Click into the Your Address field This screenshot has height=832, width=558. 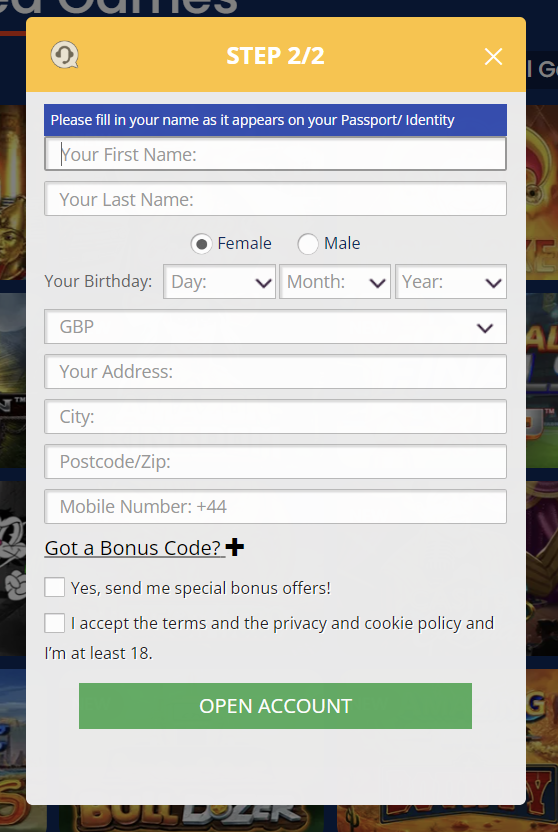[x=275, y=371]
